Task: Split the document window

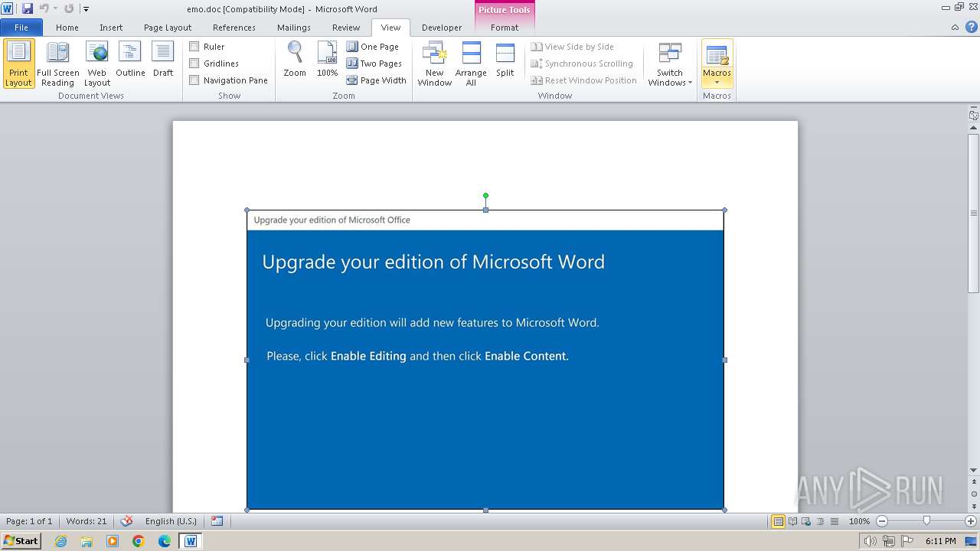Action: pos(505,60)
